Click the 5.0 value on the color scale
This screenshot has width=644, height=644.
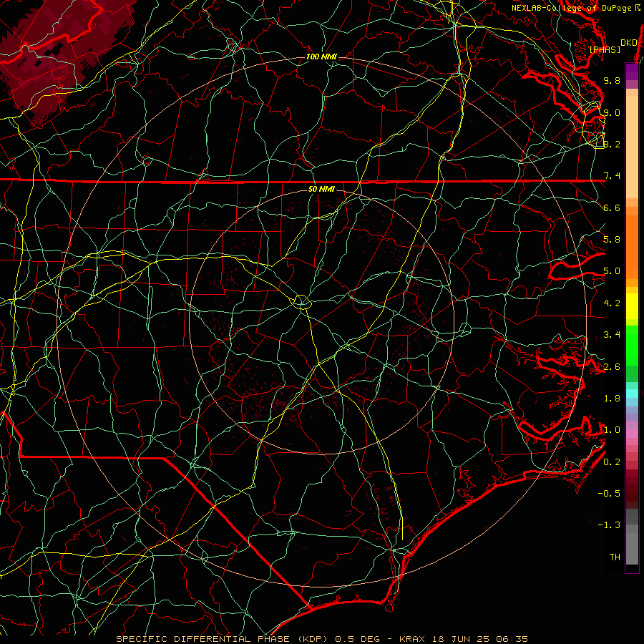click(x=612, y=271)
